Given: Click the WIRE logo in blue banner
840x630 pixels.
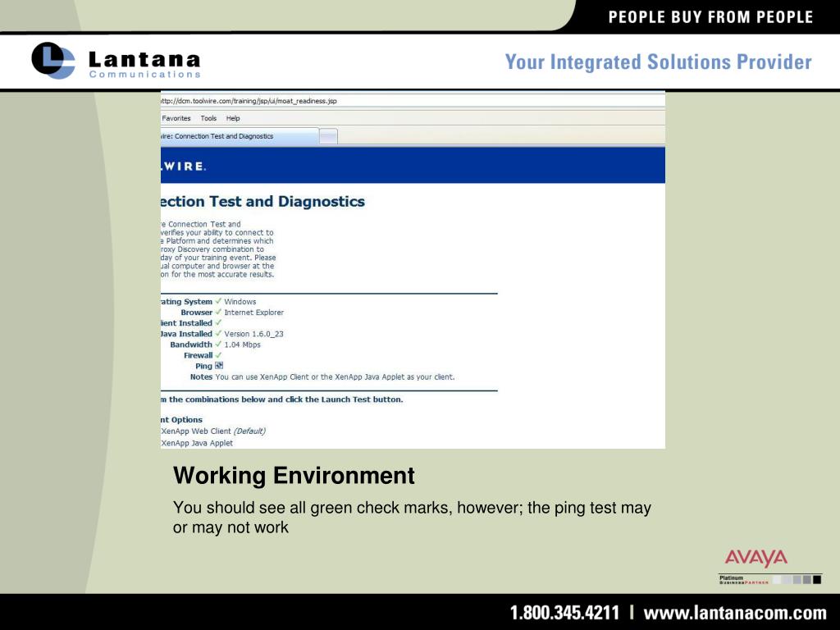Looking at the screenshot, I should [184, 167].
